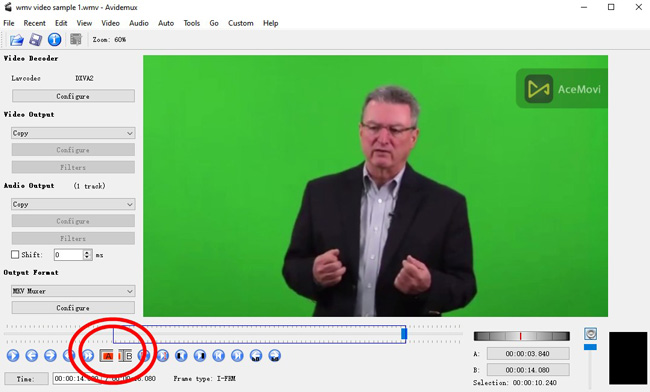
Task: Click Configure under Video Decoder
Action: point(73,96)
